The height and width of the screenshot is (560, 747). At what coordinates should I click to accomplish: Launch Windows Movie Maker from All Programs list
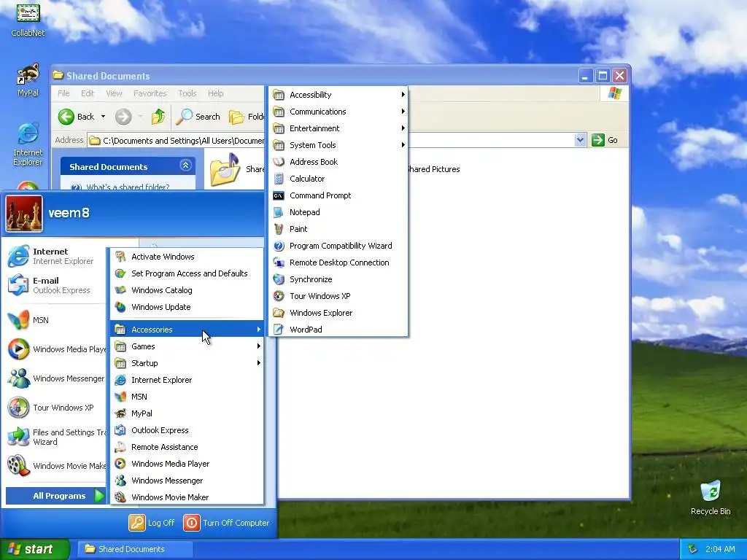pyautogui.click(x=187, y=497)
